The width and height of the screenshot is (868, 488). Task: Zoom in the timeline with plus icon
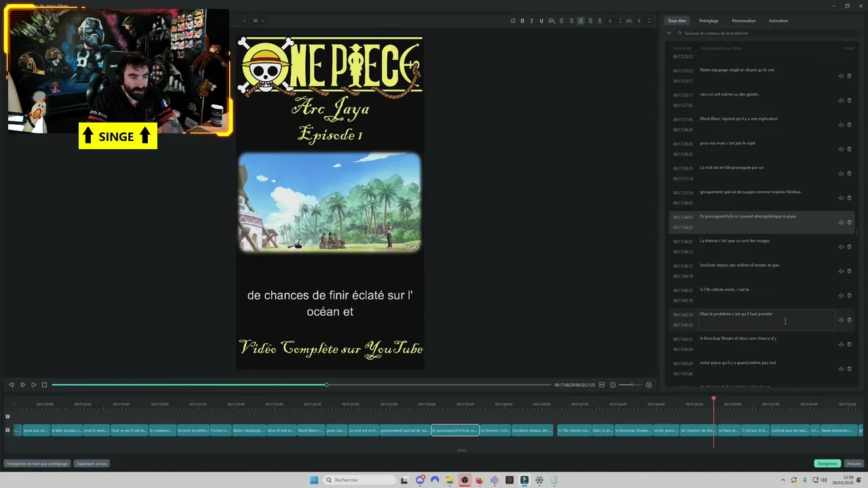(x=648, y=385)
